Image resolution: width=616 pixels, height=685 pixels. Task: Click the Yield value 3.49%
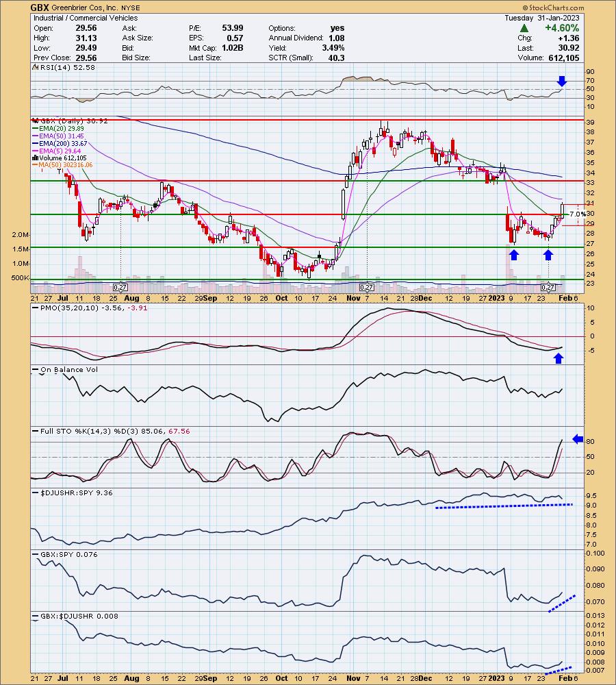point(333,48)
